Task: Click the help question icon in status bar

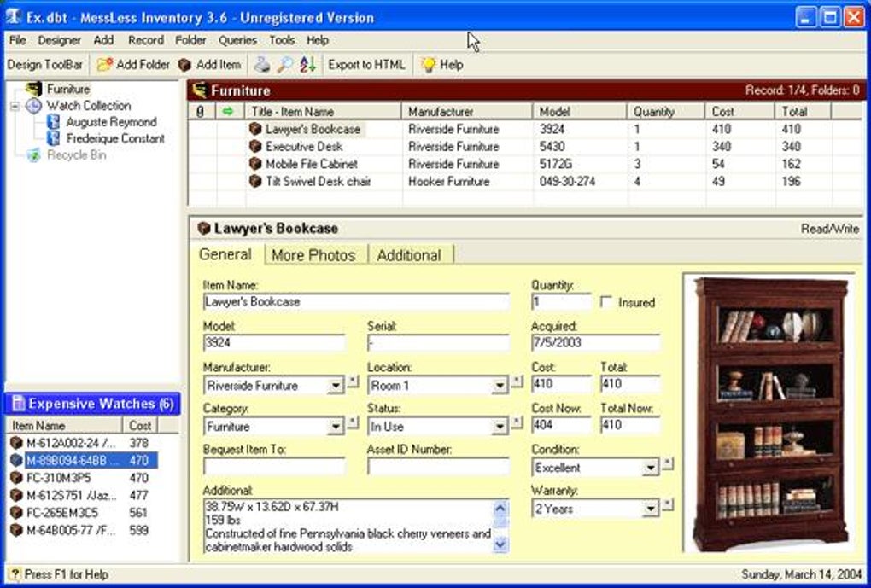Action: (x=15, y=574)
